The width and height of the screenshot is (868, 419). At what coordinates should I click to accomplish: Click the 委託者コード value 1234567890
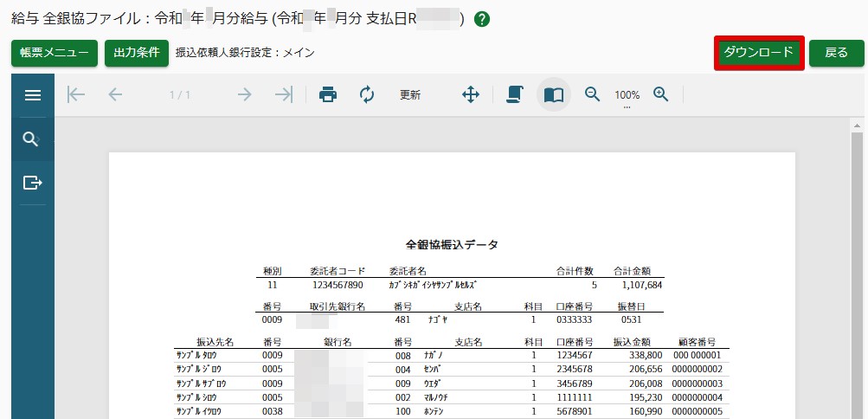(x=338, y=286)
